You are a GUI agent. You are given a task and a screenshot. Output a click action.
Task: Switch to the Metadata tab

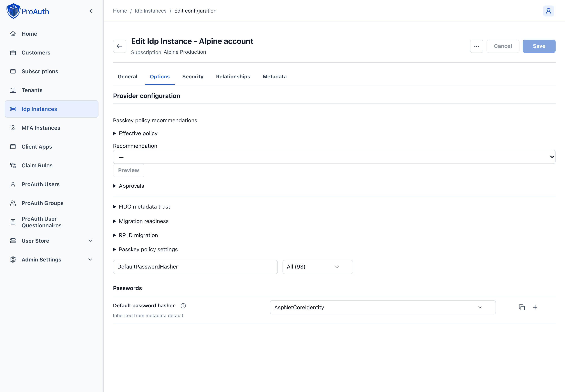click(x=275, y=77)
